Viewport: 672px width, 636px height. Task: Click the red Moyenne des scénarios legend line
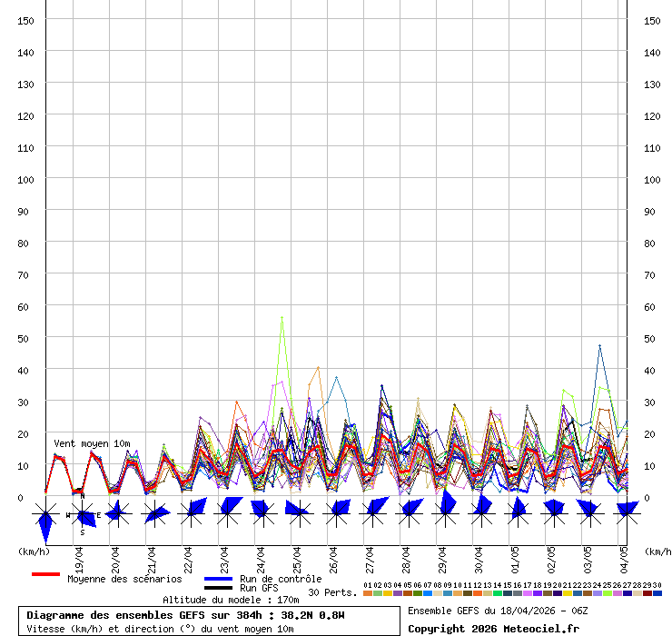(45, 574)
